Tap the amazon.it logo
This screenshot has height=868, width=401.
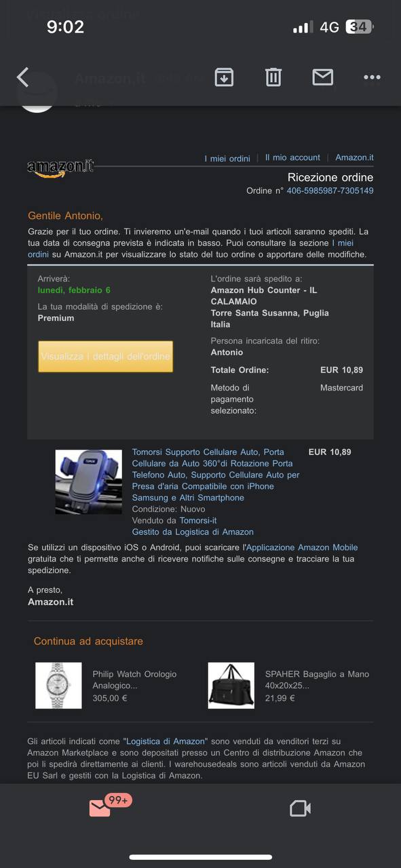[60, 167]
